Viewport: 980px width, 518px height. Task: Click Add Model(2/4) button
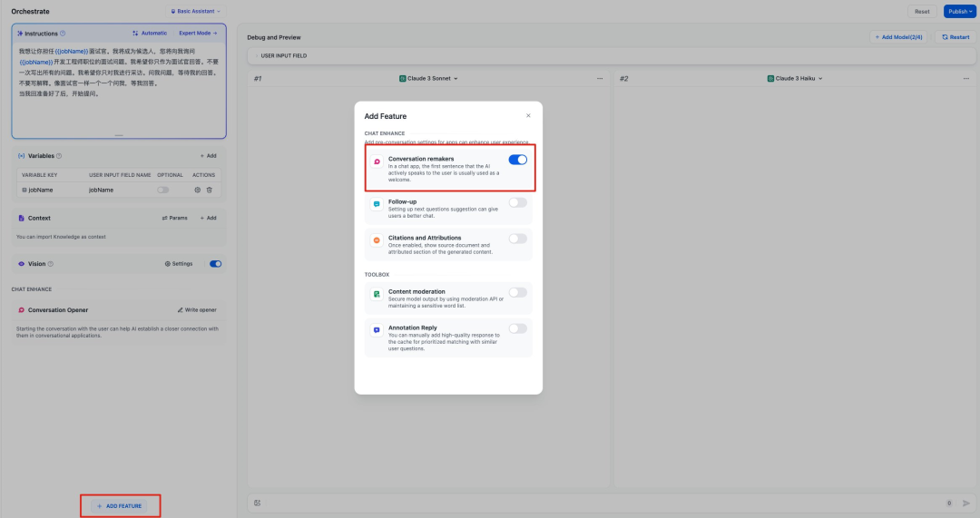tap(898, 37)
